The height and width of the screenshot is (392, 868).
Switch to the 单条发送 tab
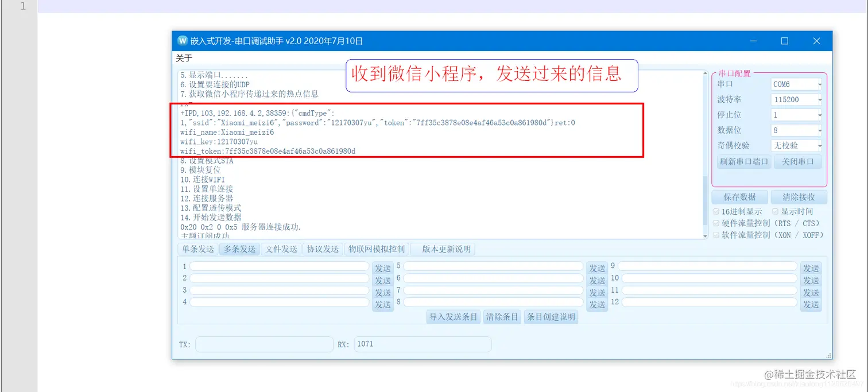pyautogui.click(x=198, y=249)
